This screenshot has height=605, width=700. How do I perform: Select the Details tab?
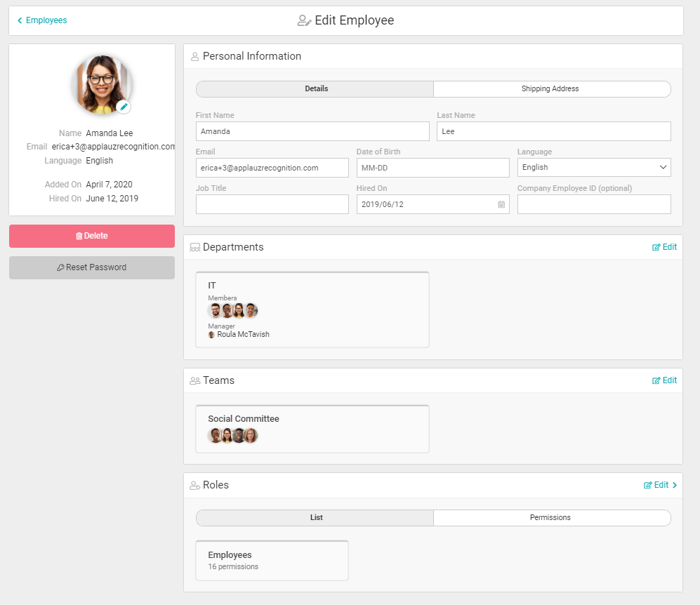pos(315,89)
